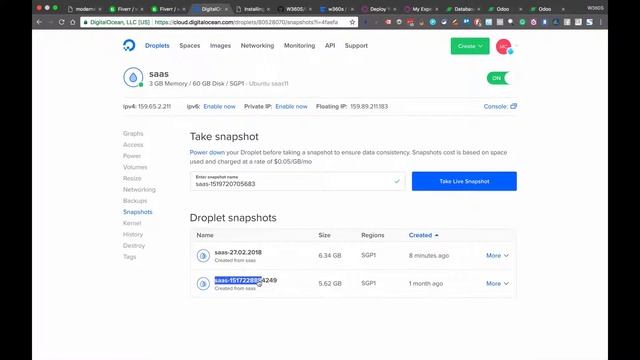Click '1 month ago' created cell
The image size is (640, 360).
pyautogui.click(x=426, y=283)
